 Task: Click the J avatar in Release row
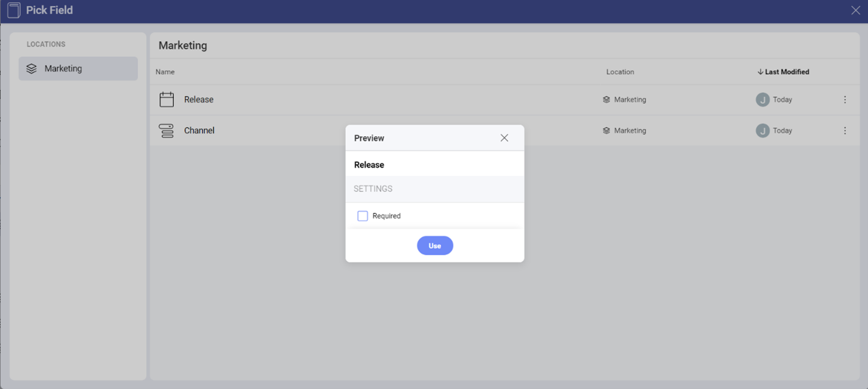click(762, 100)
